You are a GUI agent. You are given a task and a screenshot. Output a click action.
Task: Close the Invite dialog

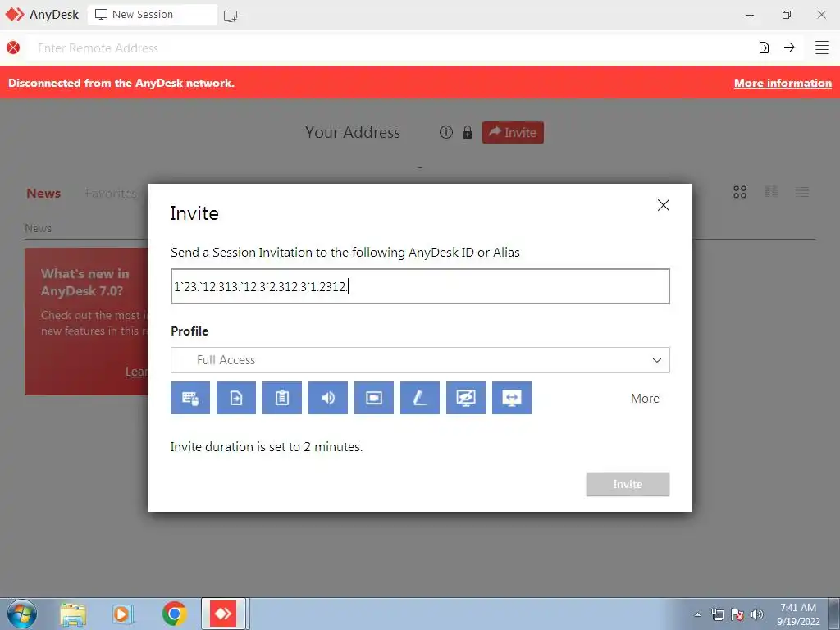pos(663,205)
